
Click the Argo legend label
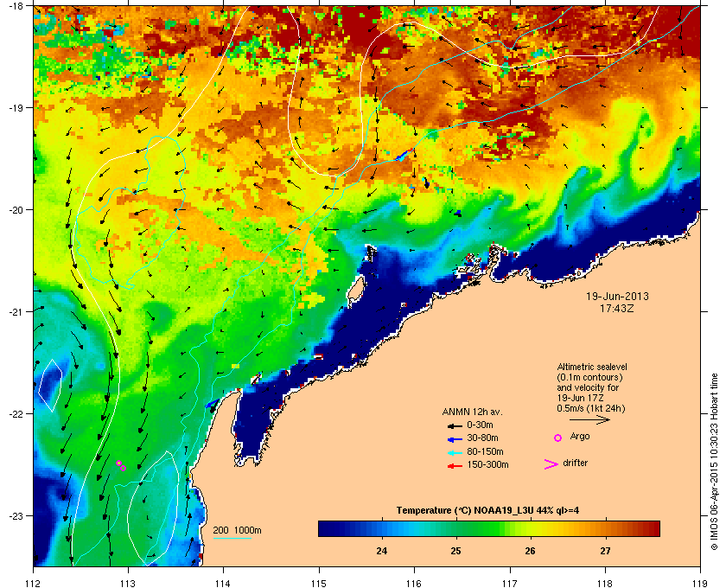[580, 437]
